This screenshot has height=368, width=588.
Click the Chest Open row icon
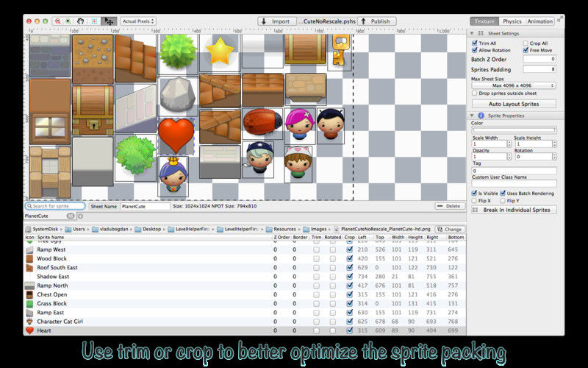(29, 294)
